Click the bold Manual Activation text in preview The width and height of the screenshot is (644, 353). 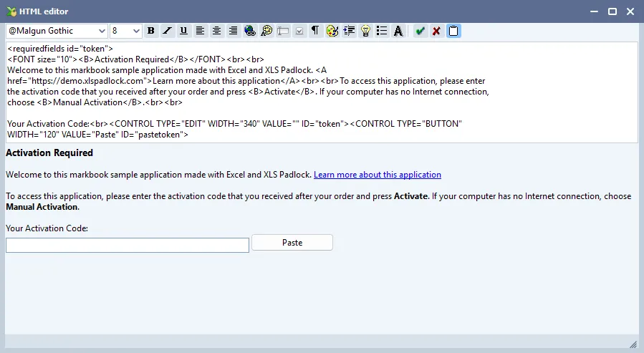pyautogui.click(x=42, y=207)
